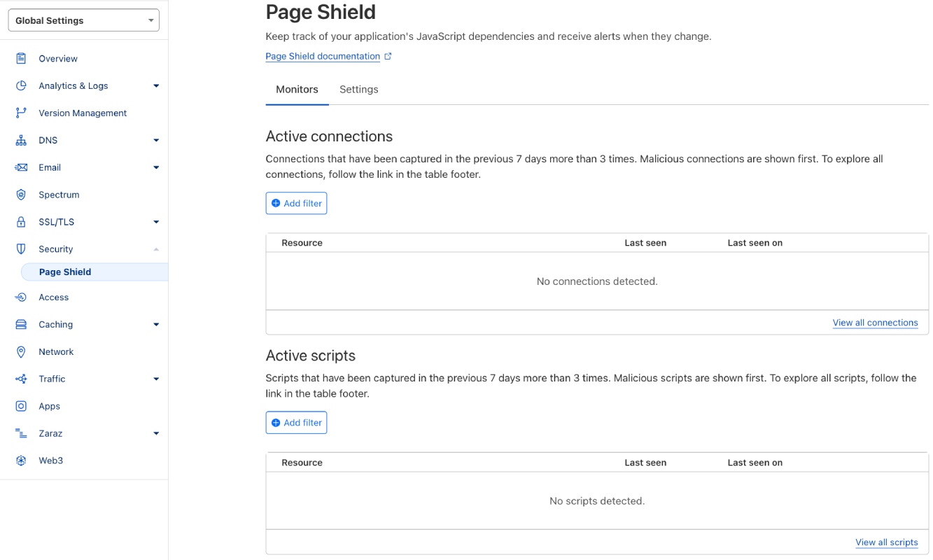The height and width of the screenshot is (560, 933).
Task: Click the Analytics & Logs pie chart icon
Action: (x=21, y=85)
